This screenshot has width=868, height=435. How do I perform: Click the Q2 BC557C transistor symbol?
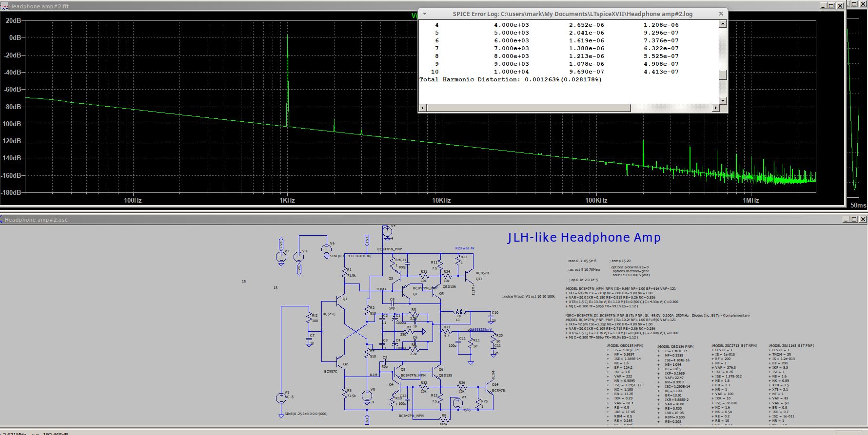340,361
